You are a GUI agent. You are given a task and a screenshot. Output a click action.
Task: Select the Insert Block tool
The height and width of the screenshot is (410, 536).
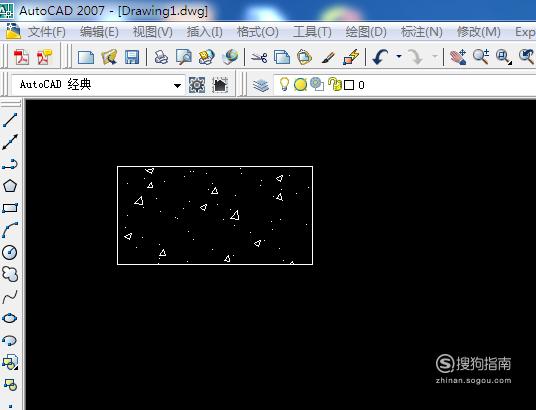10,362
